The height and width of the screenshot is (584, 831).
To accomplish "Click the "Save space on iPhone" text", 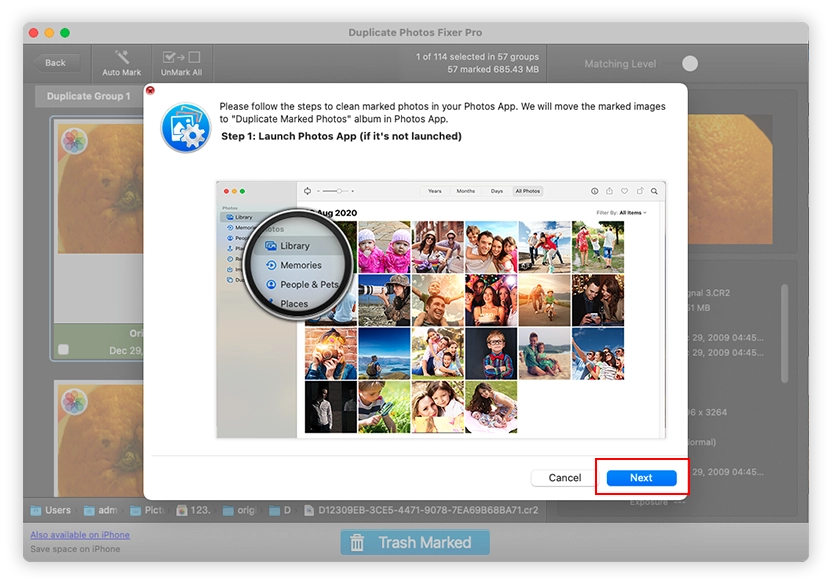I will (x=75, y=549).
